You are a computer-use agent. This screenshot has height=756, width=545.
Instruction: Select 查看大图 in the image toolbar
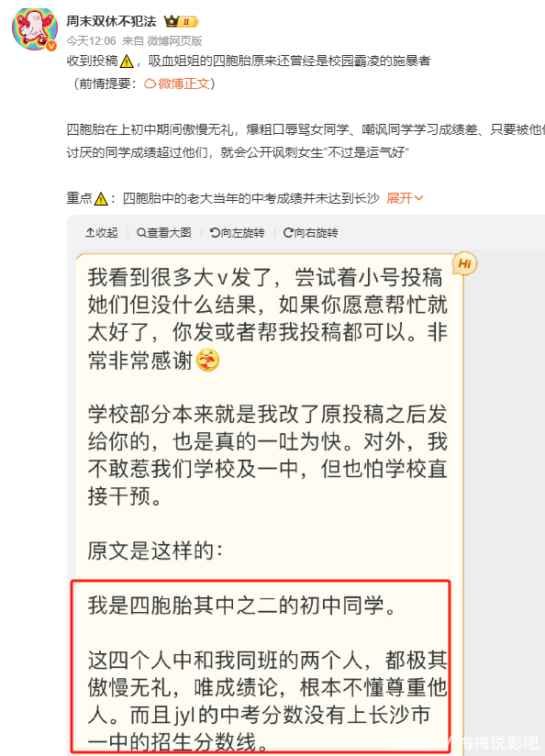[164, 233]
